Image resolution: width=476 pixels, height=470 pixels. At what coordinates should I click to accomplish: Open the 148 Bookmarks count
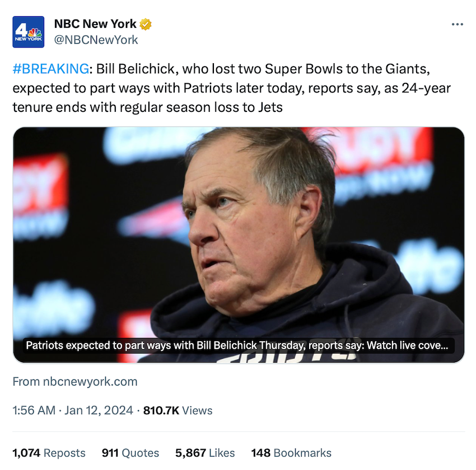pyautogui.click(x=291, y=453)
